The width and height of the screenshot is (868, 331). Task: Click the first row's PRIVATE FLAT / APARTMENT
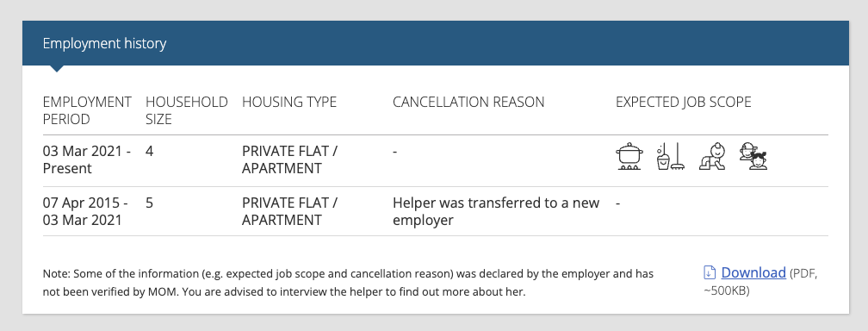289,159
